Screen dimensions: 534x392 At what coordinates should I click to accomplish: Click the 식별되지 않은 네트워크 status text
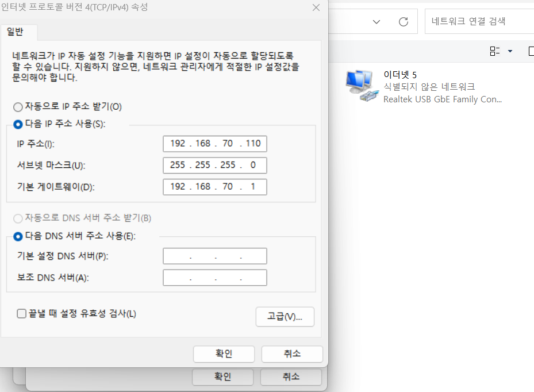point(429,87)
